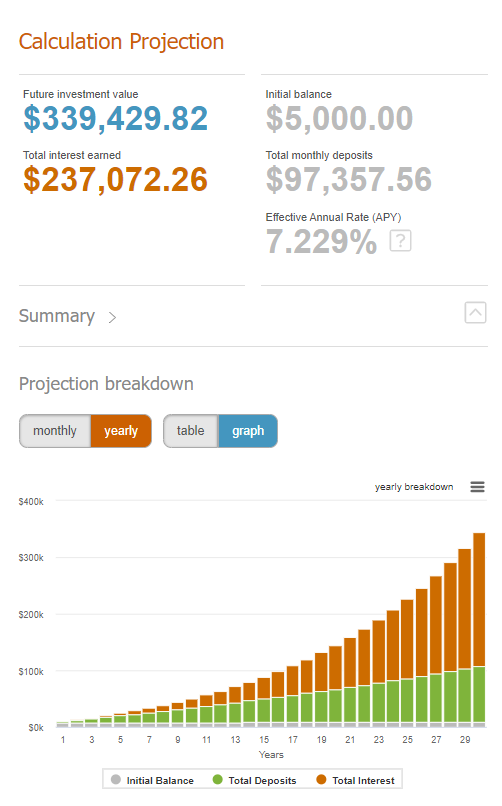Toggle the Total Deposits legend item
502x806 pixels.
coord(255,780)
